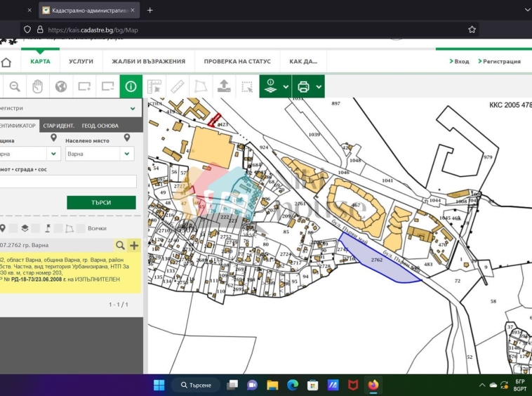Switch to the СТАР ИДЕНТ. tab
Screen dimensions: 532x396
point(59,126)
